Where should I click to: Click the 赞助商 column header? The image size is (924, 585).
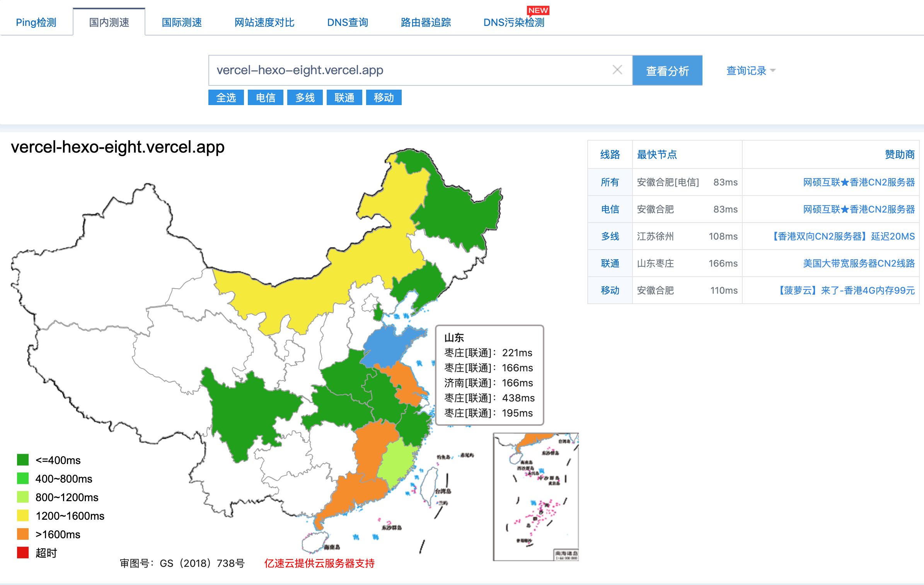900,155
